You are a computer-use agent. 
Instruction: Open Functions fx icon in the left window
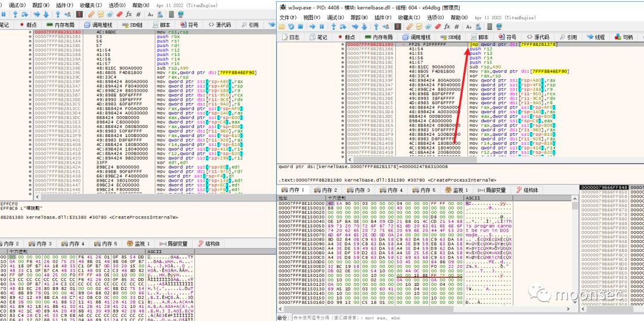coord(129,14)
